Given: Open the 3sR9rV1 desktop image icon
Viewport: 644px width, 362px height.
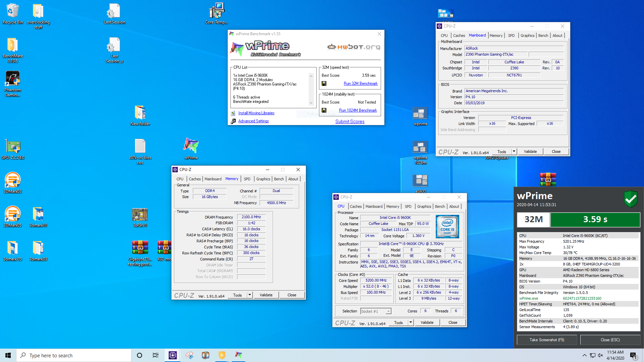Looking at the screenshot, I should coord(140,217).
